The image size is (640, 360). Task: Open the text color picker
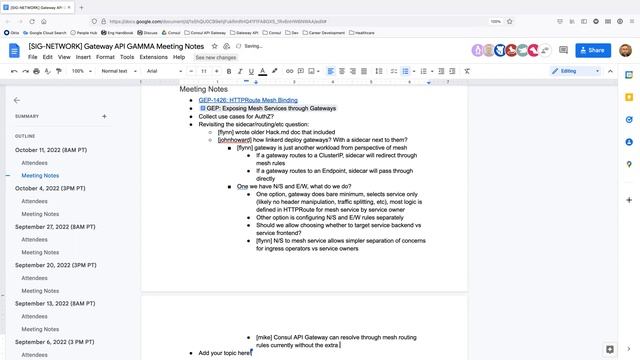pos(263,71)
